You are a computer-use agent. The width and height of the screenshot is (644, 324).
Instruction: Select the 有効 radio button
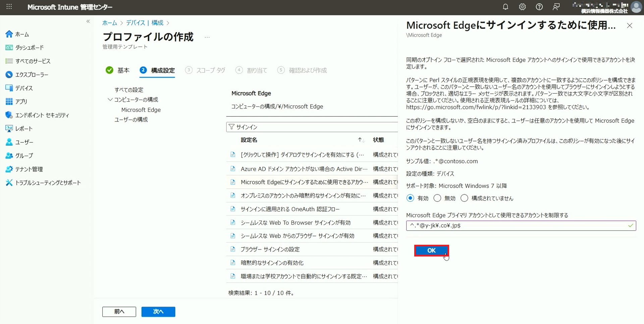click(x=410, y=198)
